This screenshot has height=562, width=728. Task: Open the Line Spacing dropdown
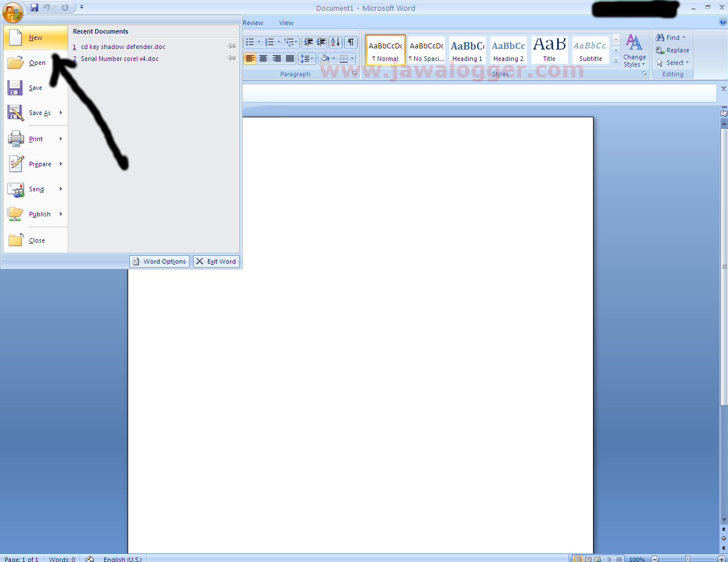(306, 59)
